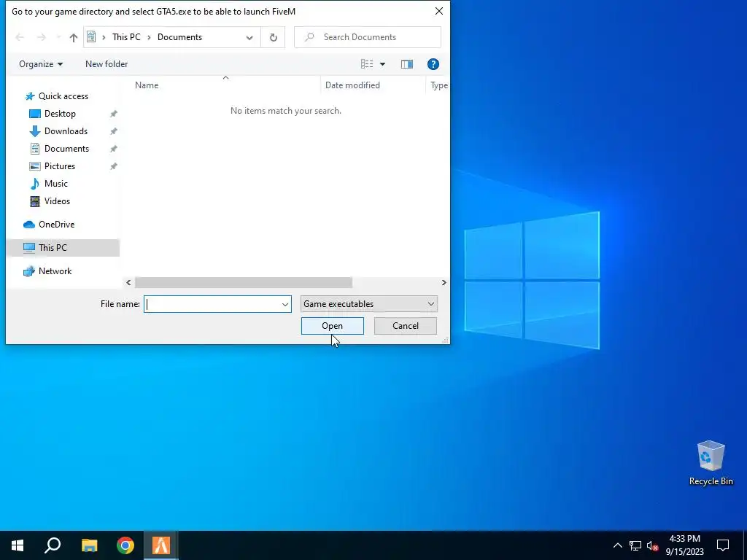The image size is (747, 560).
Task: Select This PC in the sidebar
Action: (63, 248)
